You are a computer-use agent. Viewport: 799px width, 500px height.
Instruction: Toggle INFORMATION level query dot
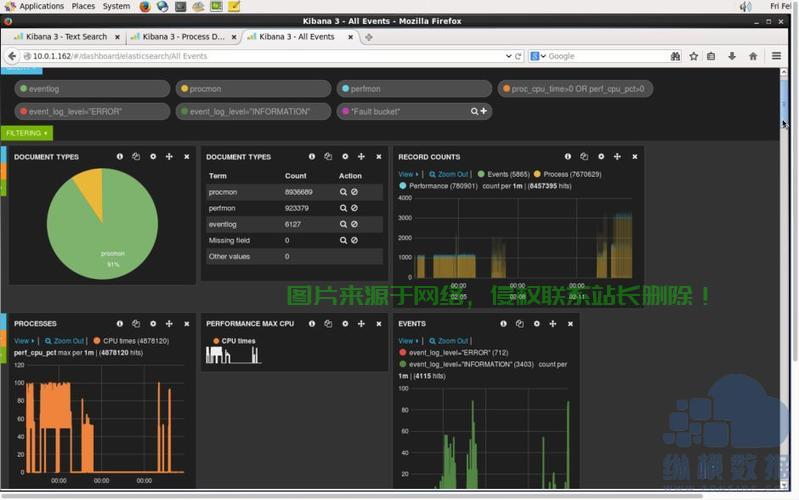184,111
